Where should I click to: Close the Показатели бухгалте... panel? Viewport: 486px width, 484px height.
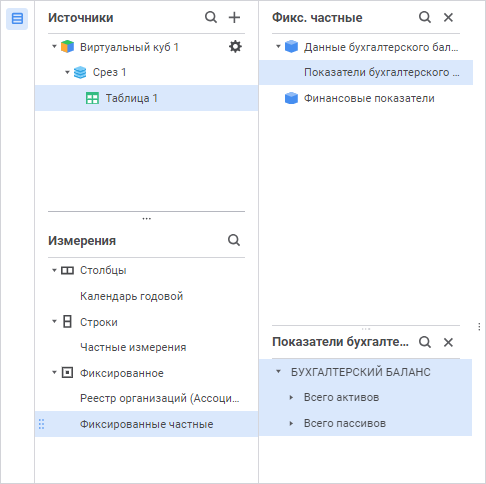coord(448,342)
